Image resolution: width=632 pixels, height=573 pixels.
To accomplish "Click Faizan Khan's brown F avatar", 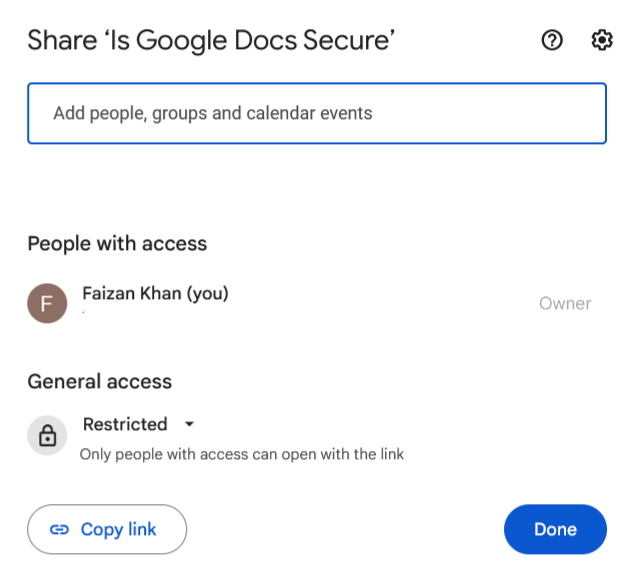I will 47,303.
